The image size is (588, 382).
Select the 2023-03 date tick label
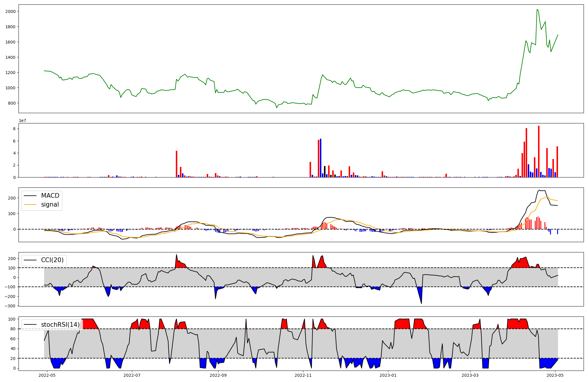[470, 375]
